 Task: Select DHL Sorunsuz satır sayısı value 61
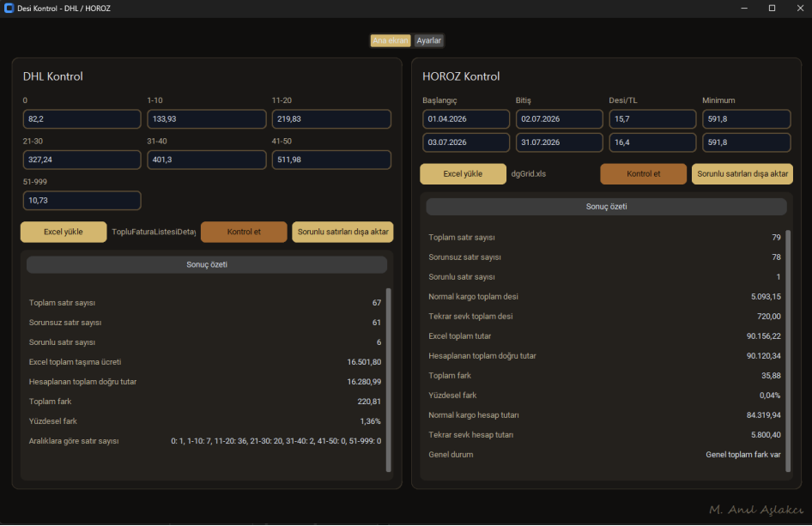(377, 323)
